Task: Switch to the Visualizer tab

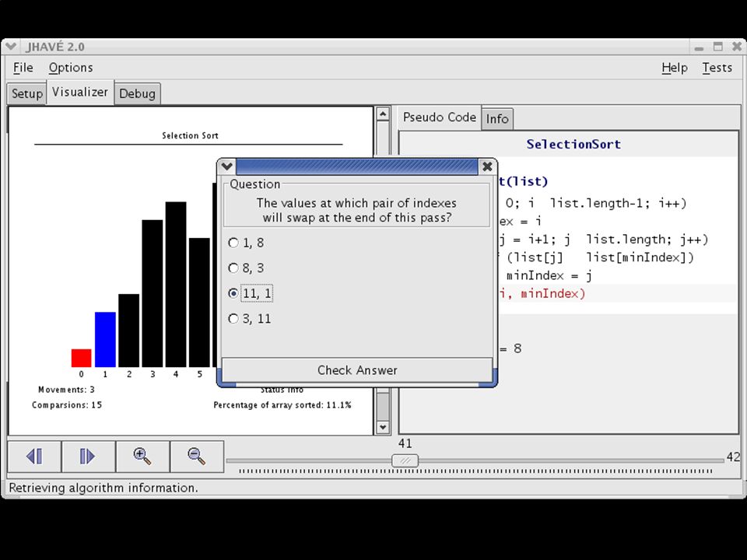Action: tap(80, 92)
